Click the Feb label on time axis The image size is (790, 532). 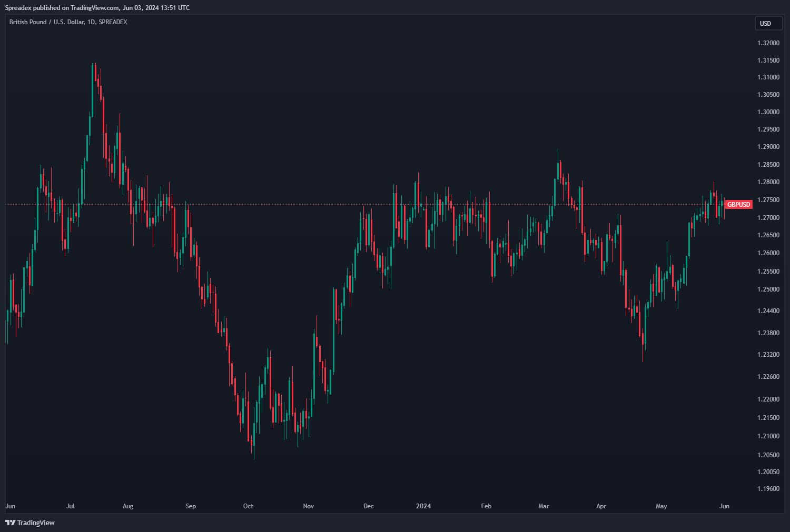[x=486, y=506]
